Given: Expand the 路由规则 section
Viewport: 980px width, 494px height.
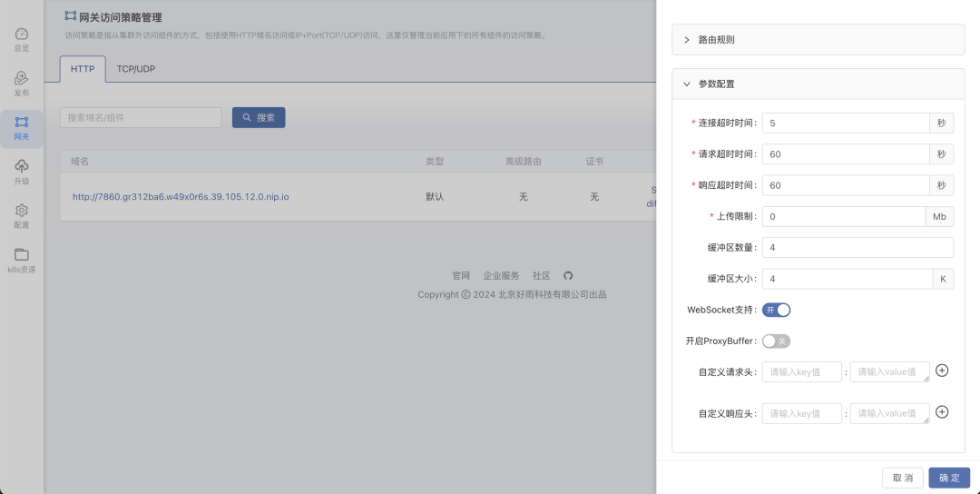Looking at the screenshot, I should pos(716,40).
